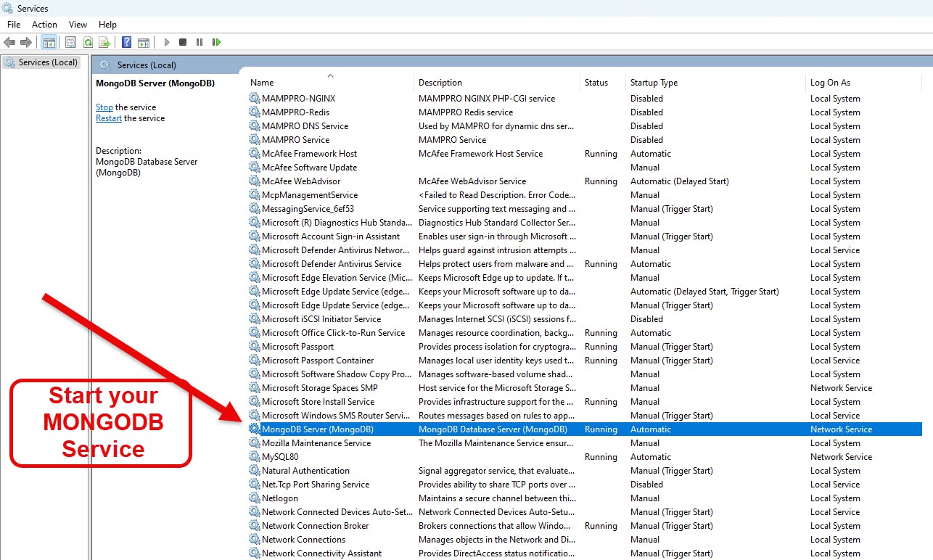Toggle Show/Hide Console Tree toolbar icon
The height and width of the screenshot is (560, 933).
tap(49, 43)
